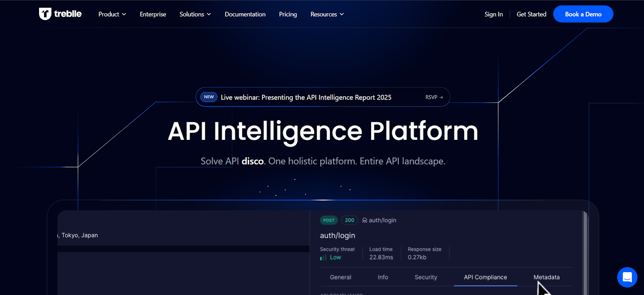Screen dimensions: 644x295
Task: Select the Security tab in request panel
Action: point(426,277)
